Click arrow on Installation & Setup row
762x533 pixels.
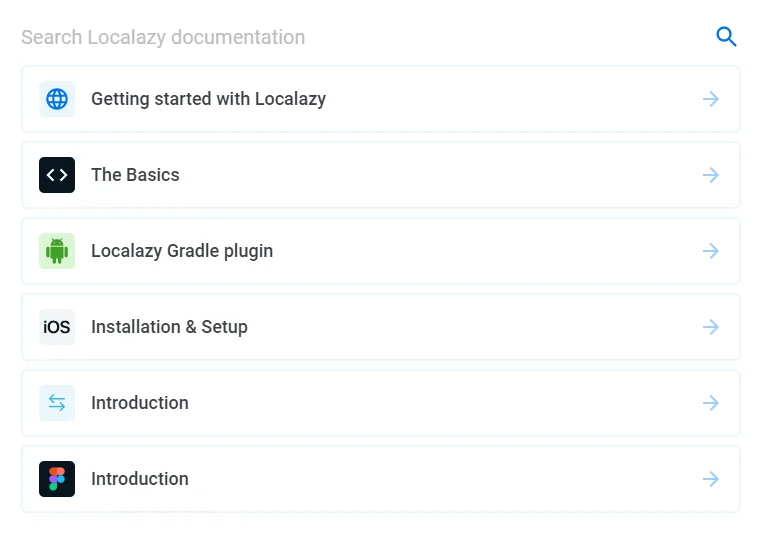click(x=711, y=327)
